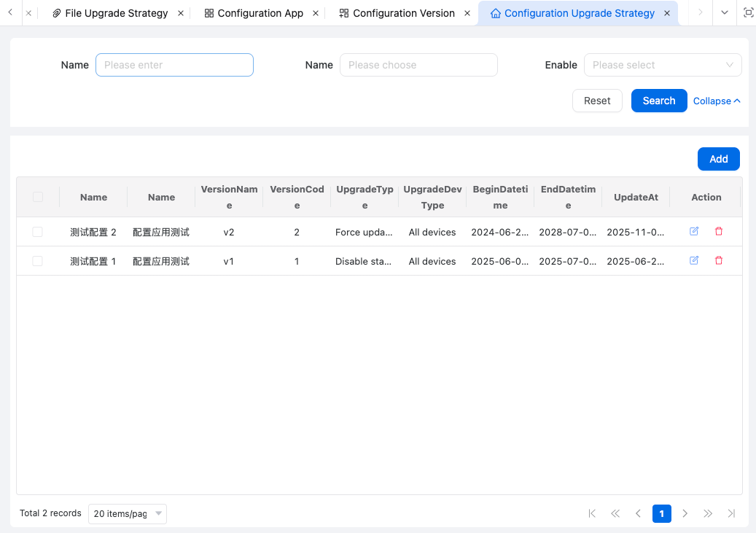The width and height of the screenshot is (756, 533).
Task: Switch to File Upgrade Strategy tab
Action: [116, 13]
